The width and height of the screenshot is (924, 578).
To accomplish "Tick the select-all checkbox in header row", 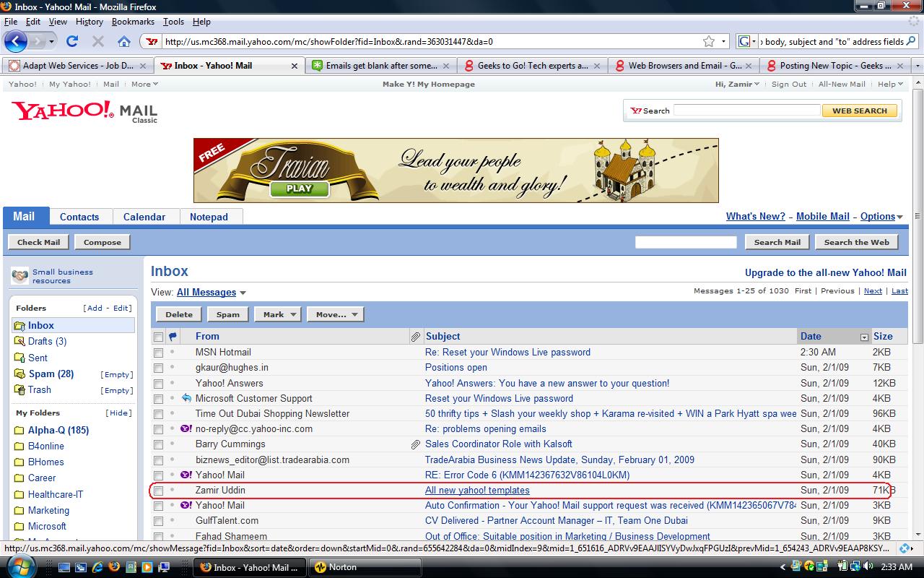I will click(x=158, y=337).
